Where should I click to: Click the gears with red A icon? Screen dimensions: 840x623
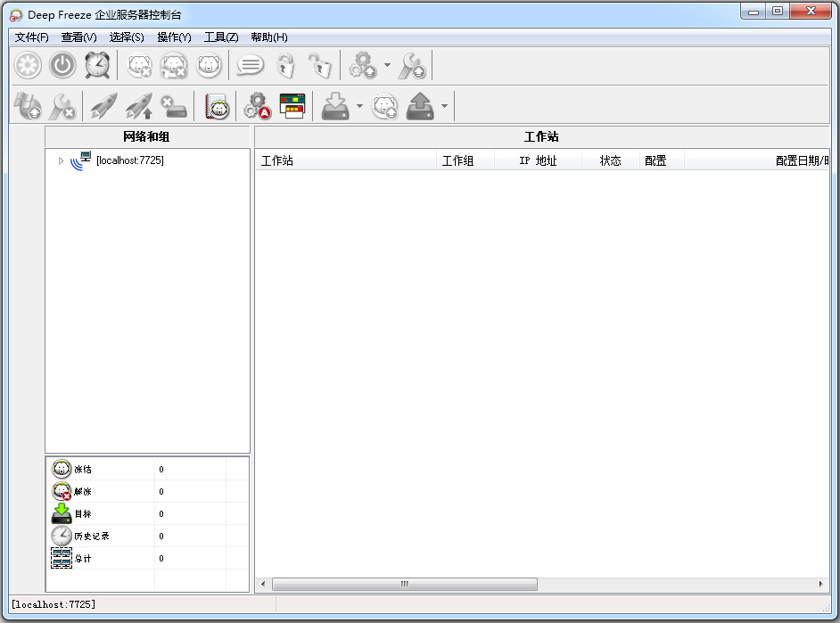pos(257,106)
